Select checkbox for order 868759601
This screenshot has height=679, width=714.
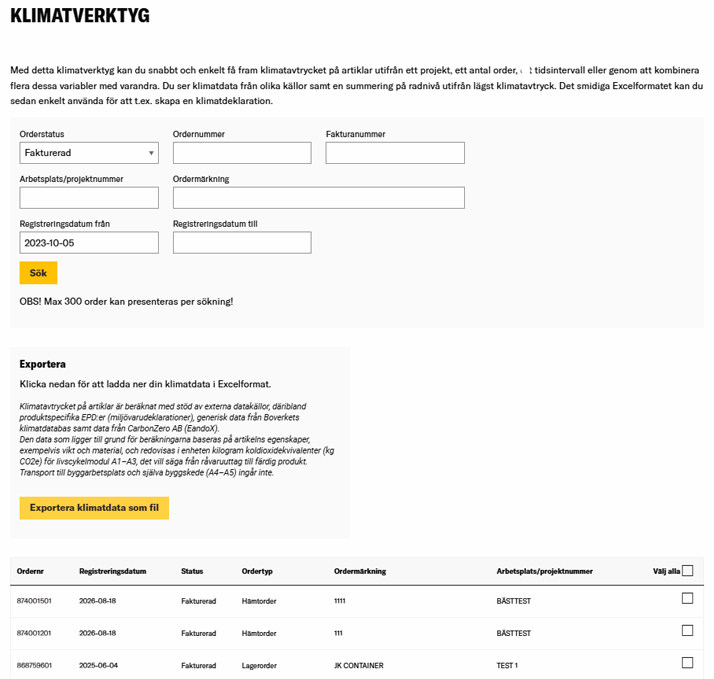pyautogui.click(x=688, y=663)
